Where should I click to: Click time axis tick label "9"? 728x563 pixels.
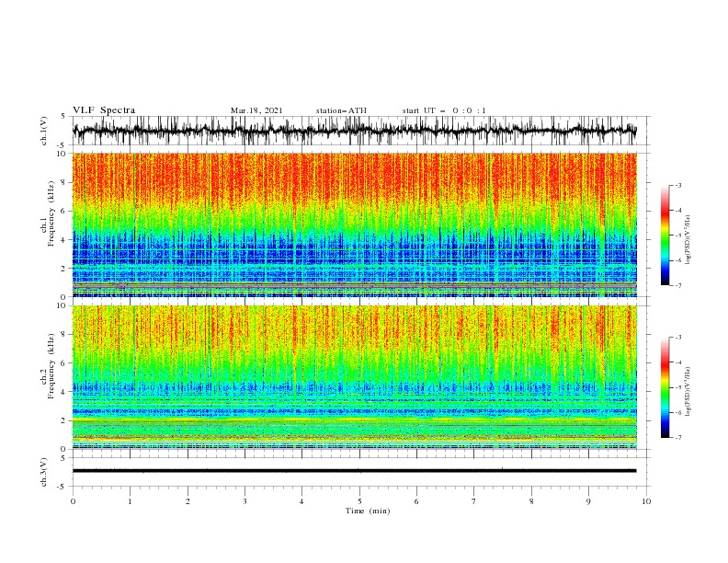[x=588, y=501]
